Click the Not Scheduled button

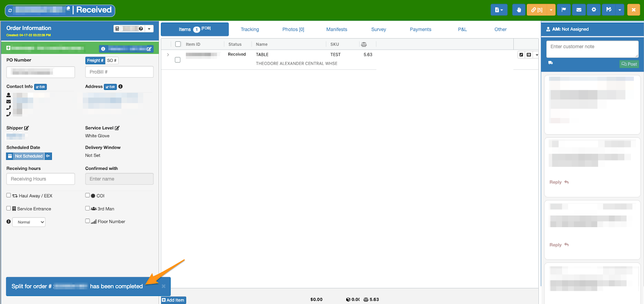pyautogui.click(x=29, y=156)
